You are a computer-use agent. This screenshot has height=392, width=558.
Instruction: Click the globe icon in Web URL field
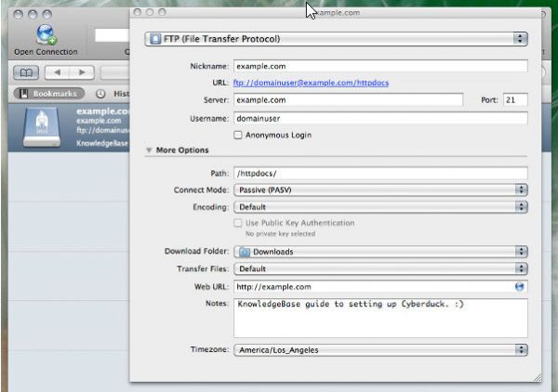tap(519, 286)
